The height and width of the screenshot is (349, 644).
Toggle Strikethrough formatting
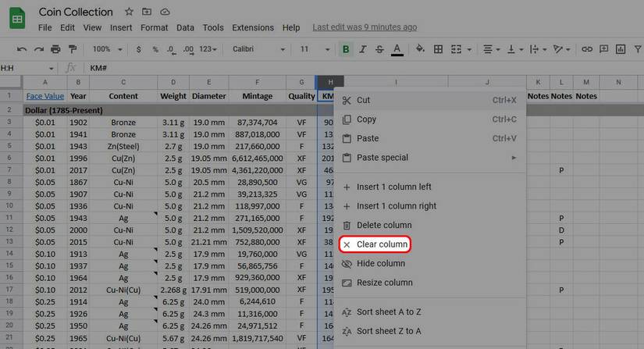coord(379,49)
